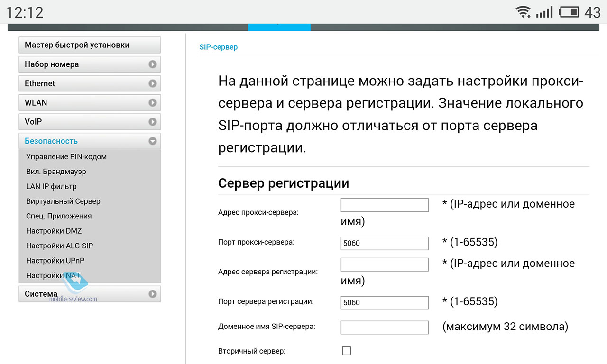Open Вкл. Брандмауэр settings
The width and height of the screenshot is (607, 364).
[x=56, y=172]
